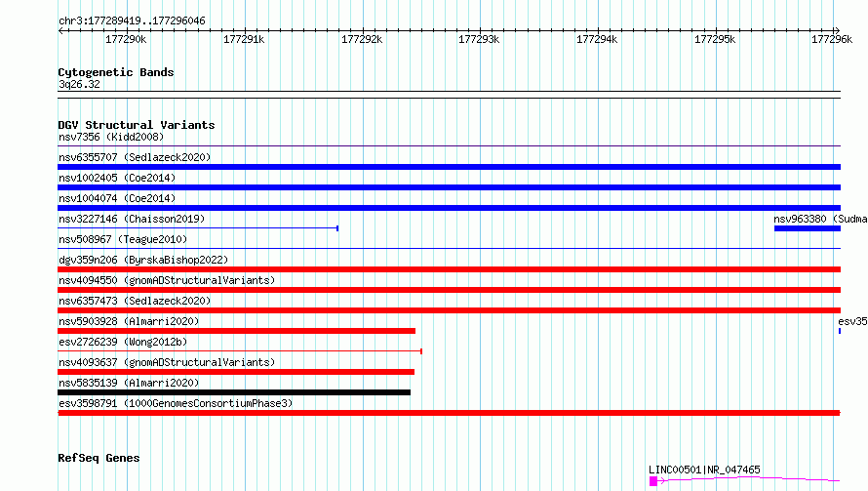Select the esv2726239 (Wong2012b) label
The width and height of the screenshot is (868, 491).
point(123,342)
